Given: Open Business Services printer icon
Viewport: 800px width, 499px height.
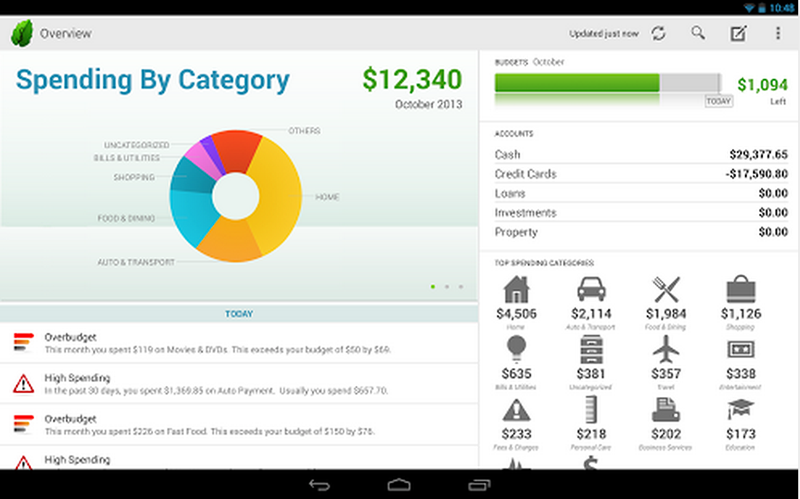Looking at the screenshot, I should 666,410.
